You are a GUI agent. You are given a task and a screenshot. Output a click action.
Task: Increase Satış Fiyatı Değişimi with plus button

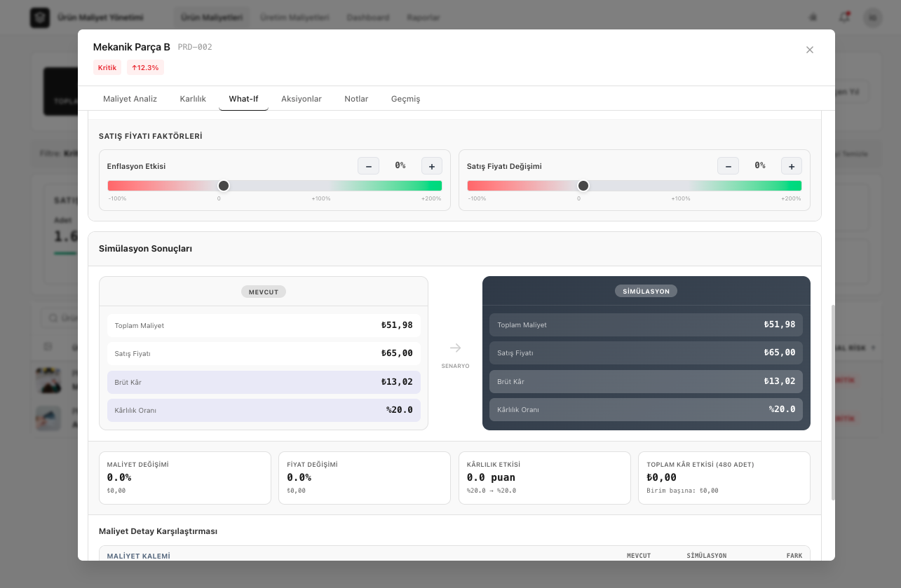(x=791, y=166)
